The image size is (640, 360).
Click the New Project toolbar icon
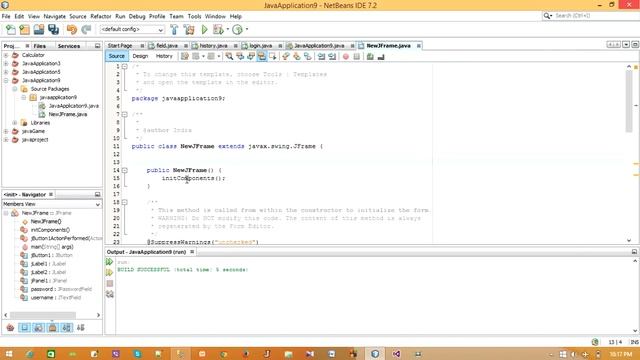[24, 29]
